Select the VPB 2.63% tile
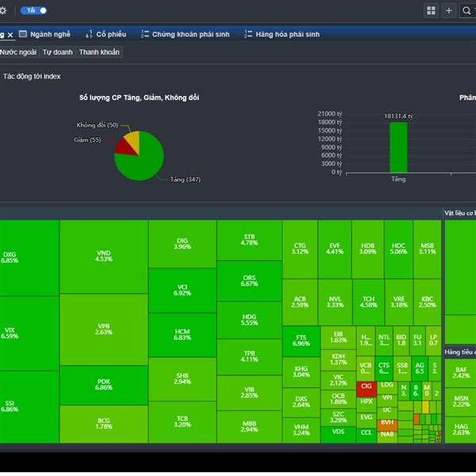Image resolution: width=476 pixels, height=476 pixels. [x=104, y=330]
